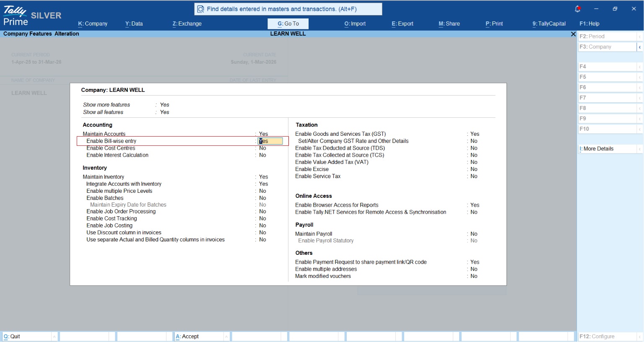644x342 pixels.
Task: Open the Z: Exchange menu
Action: (187, 24)
